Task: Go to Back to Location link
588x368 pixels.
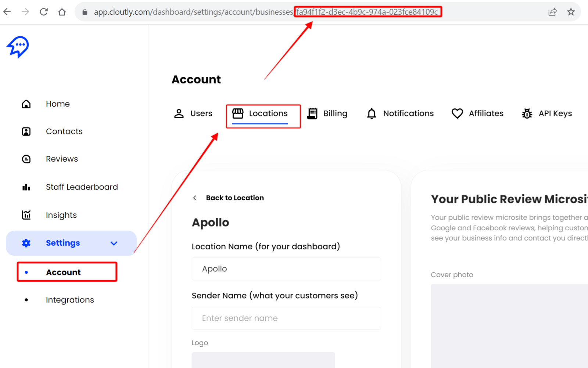Action: click(234, 198)
